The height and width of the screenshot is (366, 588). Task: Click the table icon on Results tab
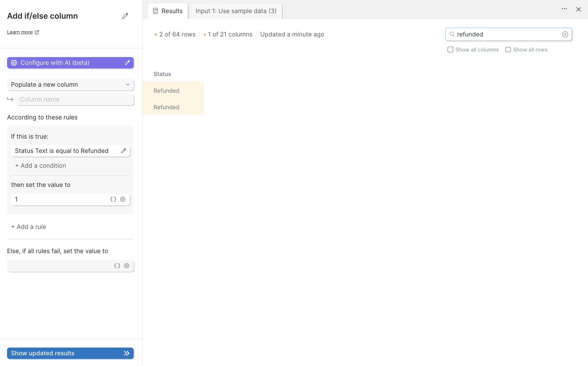155,11
